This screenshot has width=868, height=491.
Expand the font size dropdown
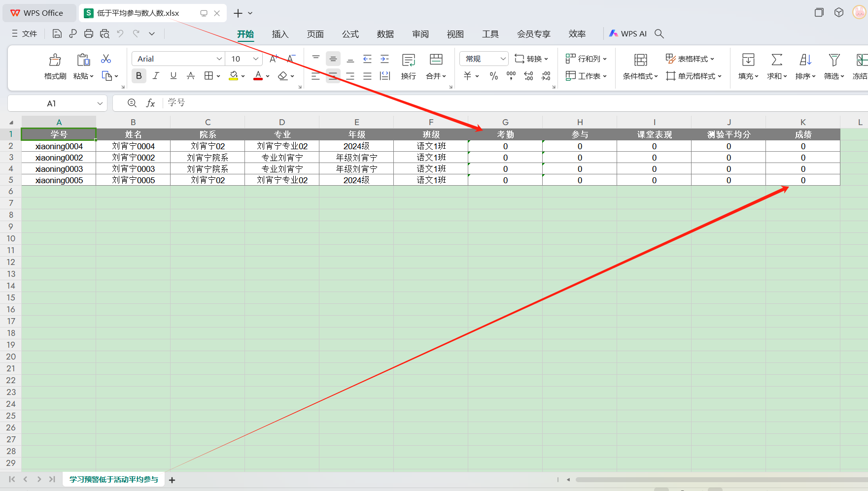click(x=255, y=59)
